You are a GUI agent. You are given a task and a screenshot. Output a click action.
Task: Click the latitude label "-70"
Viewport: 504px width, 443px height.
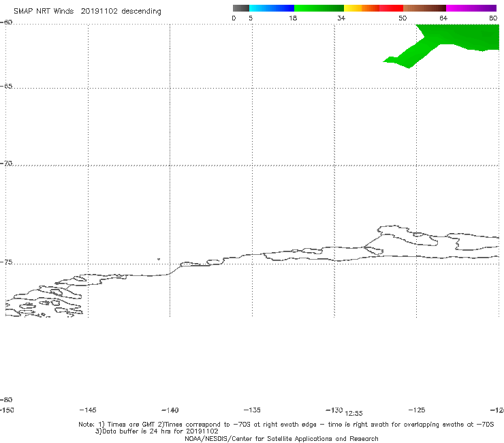[x=6, y=164]
